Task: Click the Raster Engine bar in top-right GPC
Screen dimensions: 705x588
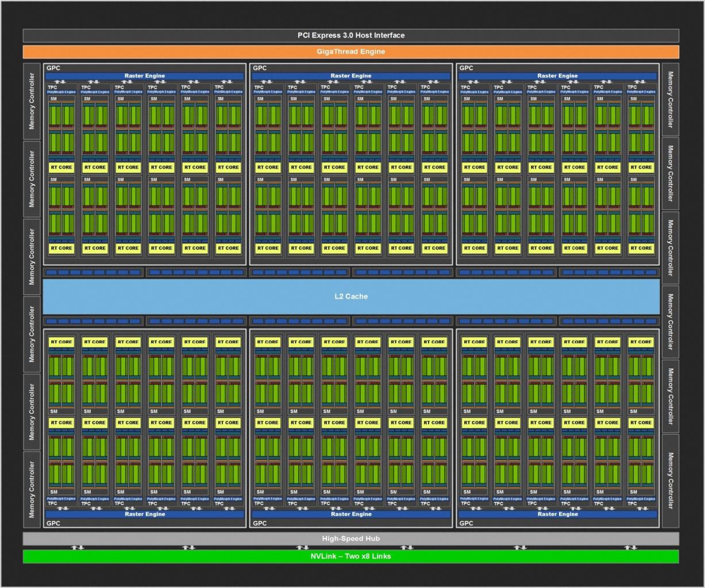Action: pyautogui.click(x=557, y=76)
